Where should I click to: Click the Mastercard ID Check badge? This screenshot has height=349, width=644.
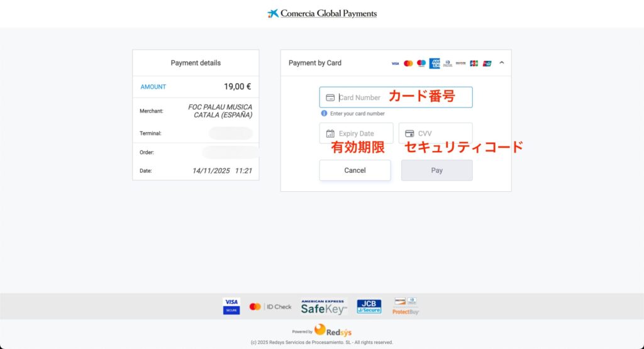[270, 307]
